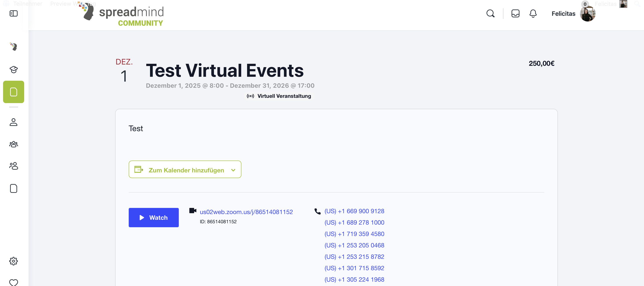Image resolution: width=644 pixels, height=286 pixels.
Task: Open the graduation cap courses icon
Action: coord(13,70)
